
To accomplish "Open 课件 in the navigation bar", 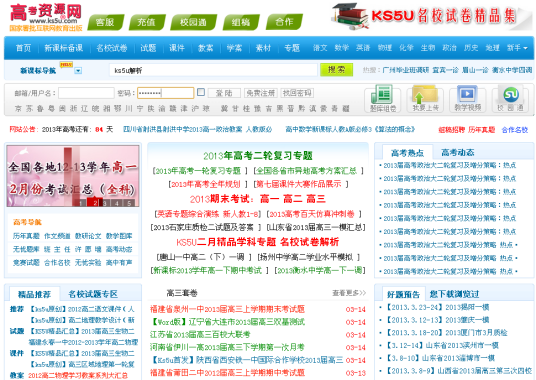I will [177, 48].
